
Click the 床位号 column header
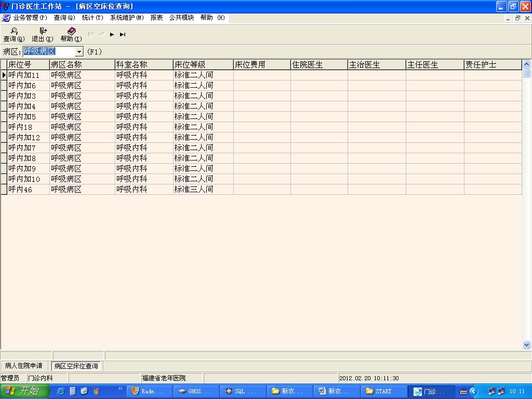[28, 64]
